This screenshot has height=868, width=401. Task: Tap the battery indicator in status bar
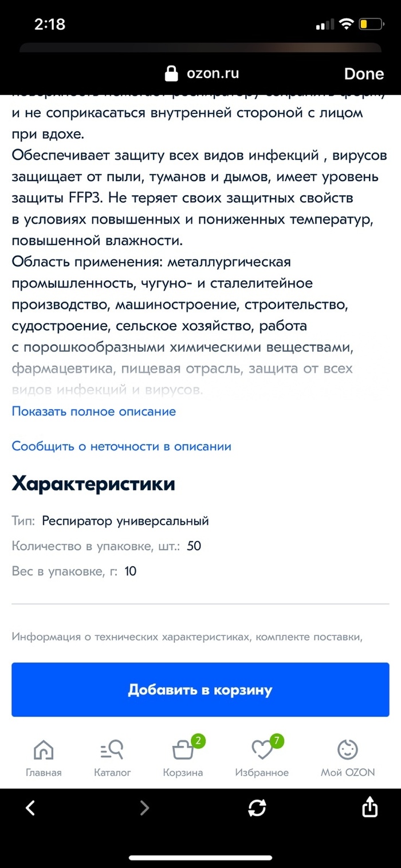click(x=371, y=24)
